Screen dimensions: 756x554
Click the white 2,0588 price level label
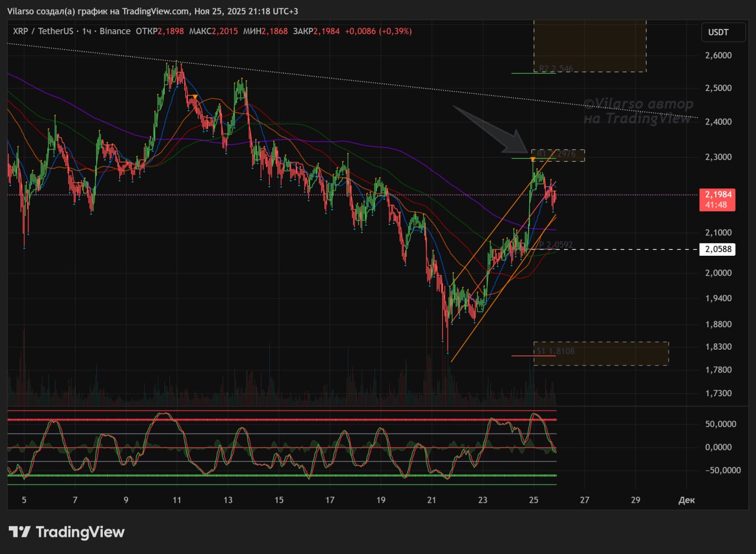point(717,249)
